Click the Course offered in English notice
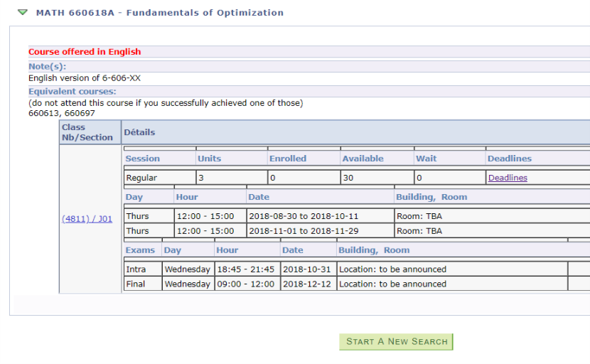The height and width of the screenshot is (364, 590). [x=85, y=52]
